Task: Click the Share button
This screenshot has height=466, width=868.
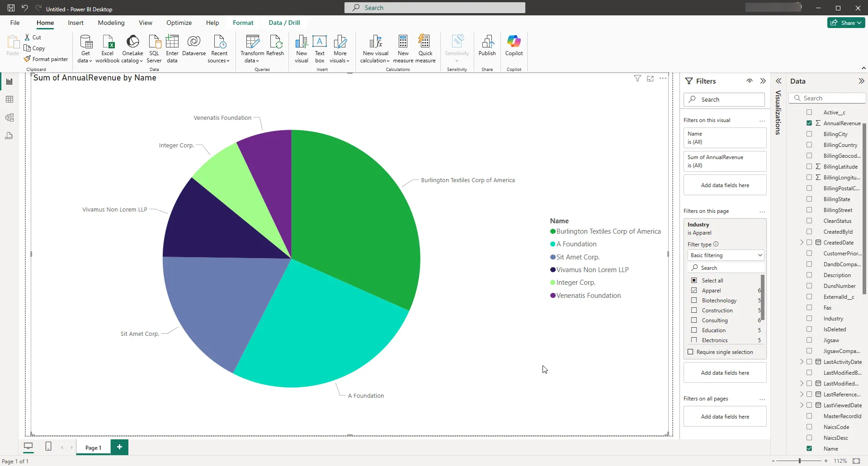Action: click(845, 23)
